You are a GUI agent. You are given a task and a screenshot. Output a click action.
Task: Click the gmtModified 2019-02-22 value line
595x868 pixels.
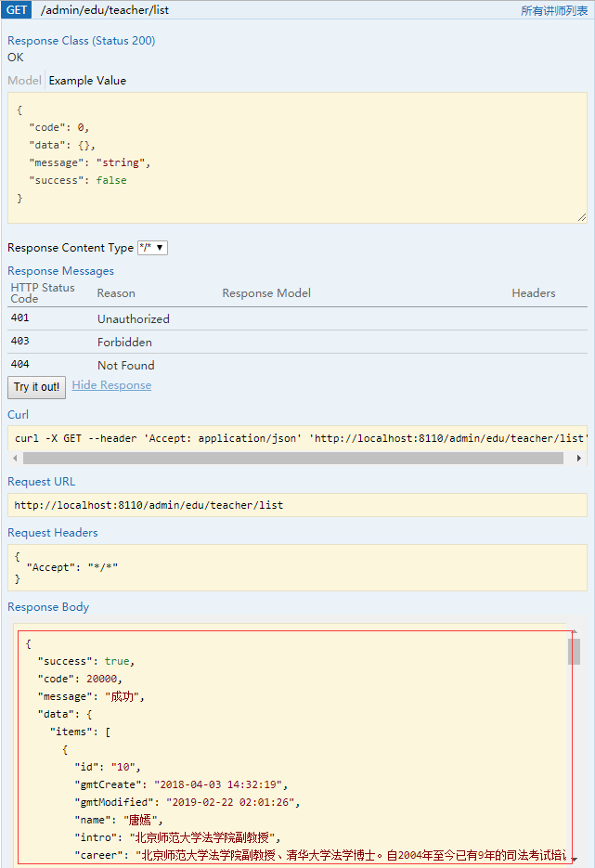click(x=188, y=802)
